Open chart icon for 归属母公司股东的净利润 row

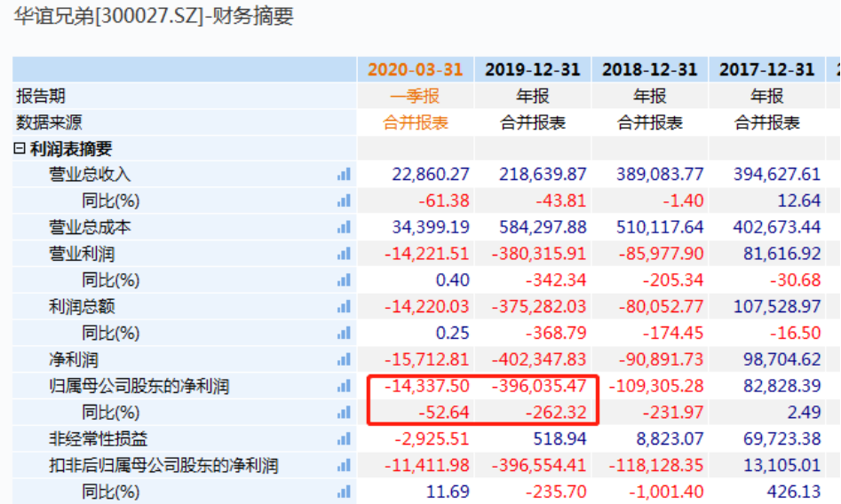(x=344, y=385)
